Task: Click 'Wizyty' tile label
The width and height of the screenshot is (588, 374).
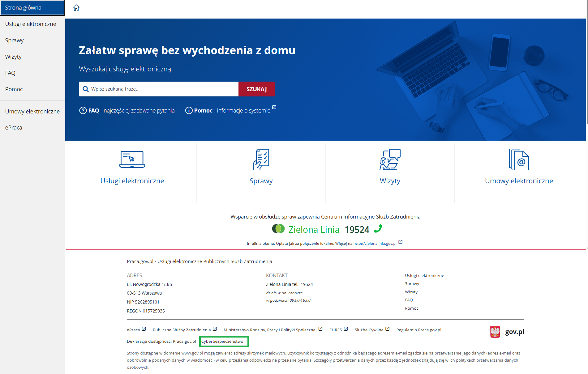Action: [x=390, y=181]
